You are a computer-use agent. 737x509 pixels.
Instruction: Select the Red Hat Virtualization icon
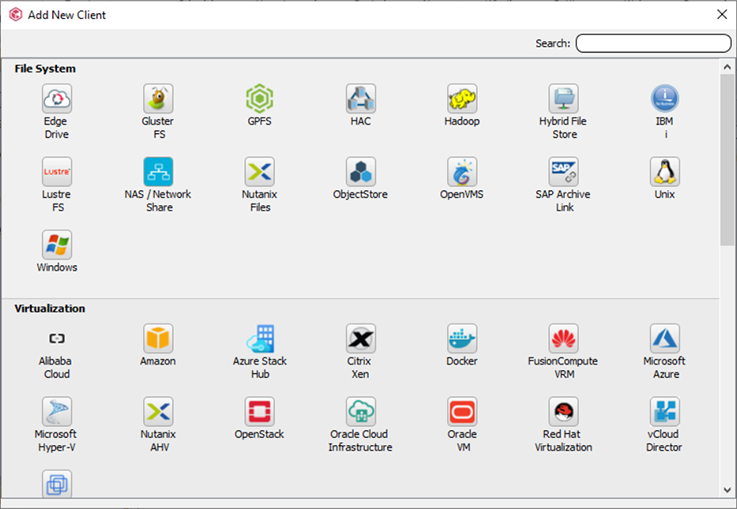(564, 411)
